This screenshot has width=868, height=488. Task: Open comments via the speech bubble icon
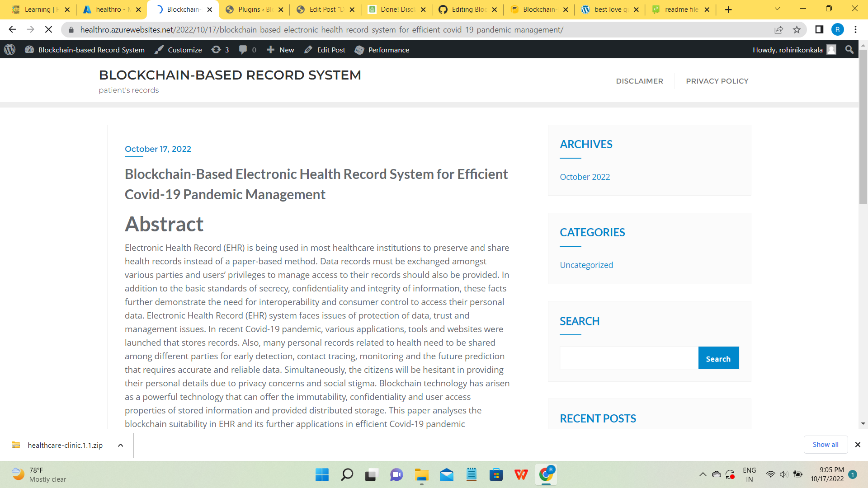click(x=244, y=50)
